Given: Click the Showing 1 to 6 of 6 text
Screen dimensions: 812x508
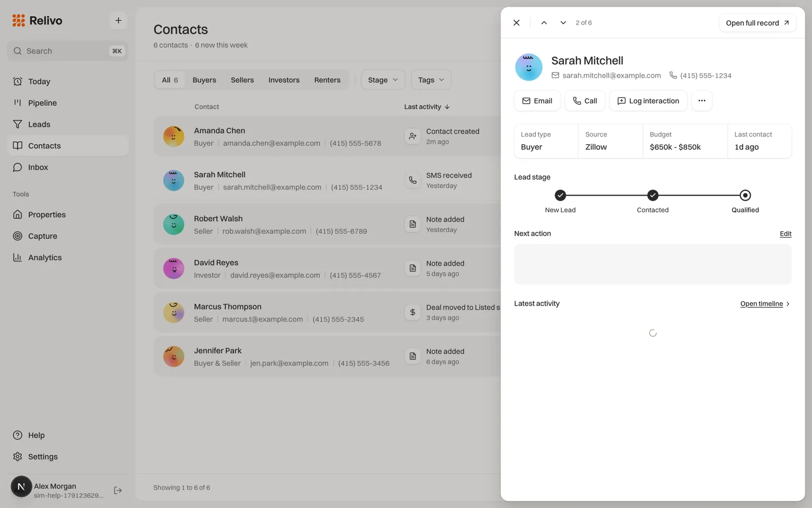Looking at the screenshot, I should tap(182, 488).
